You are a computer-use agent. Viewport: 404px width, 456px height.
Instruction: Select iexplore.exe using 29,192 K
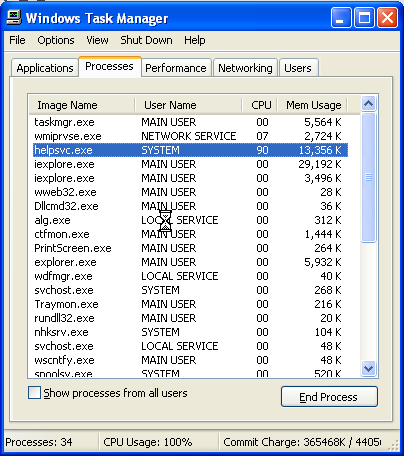click(x=190, y=164)
